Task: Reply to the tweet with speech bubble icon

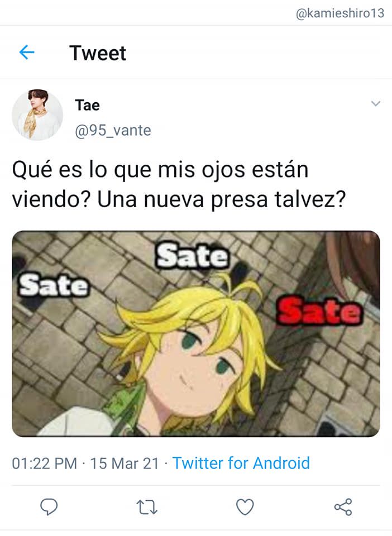Action: [49, 506]
